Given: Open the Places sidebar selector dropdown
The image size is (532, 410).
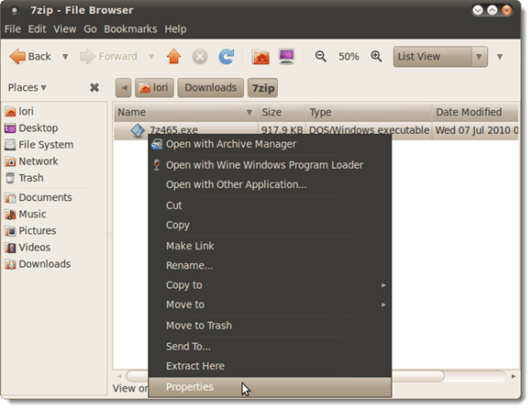Looking at the screenshot, I should tap(28, 87).
